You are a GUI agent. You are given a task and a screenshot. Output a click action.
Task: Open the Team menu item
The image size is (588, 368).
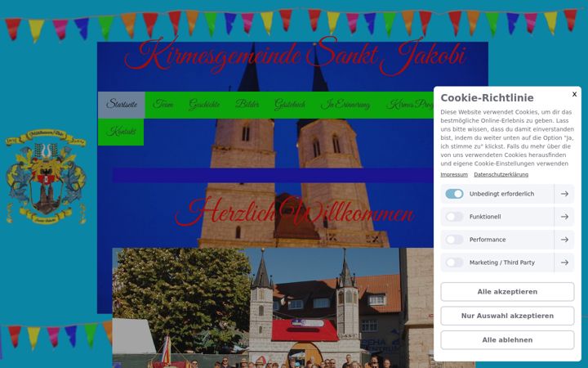[163, 105]
